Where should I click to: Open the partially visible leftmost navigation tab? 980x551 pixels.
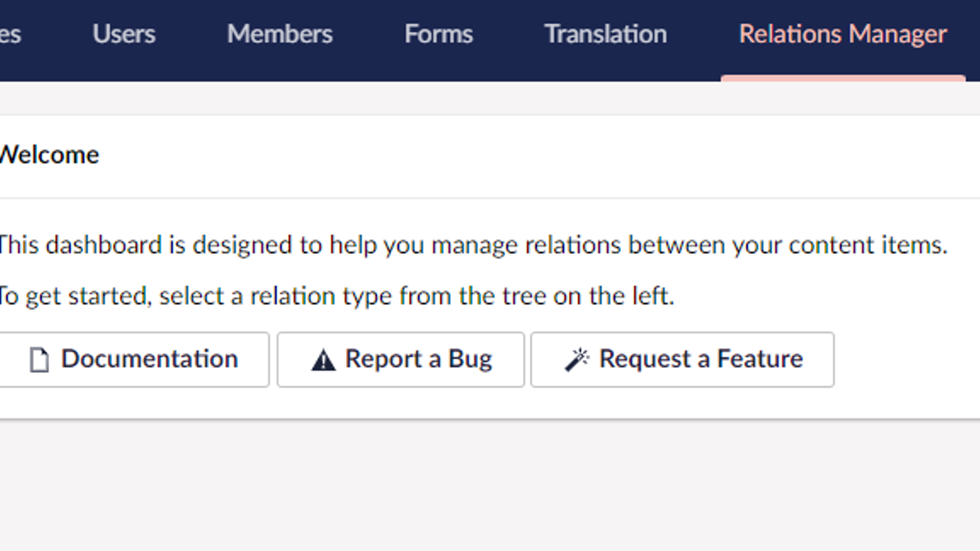(9, 35)
